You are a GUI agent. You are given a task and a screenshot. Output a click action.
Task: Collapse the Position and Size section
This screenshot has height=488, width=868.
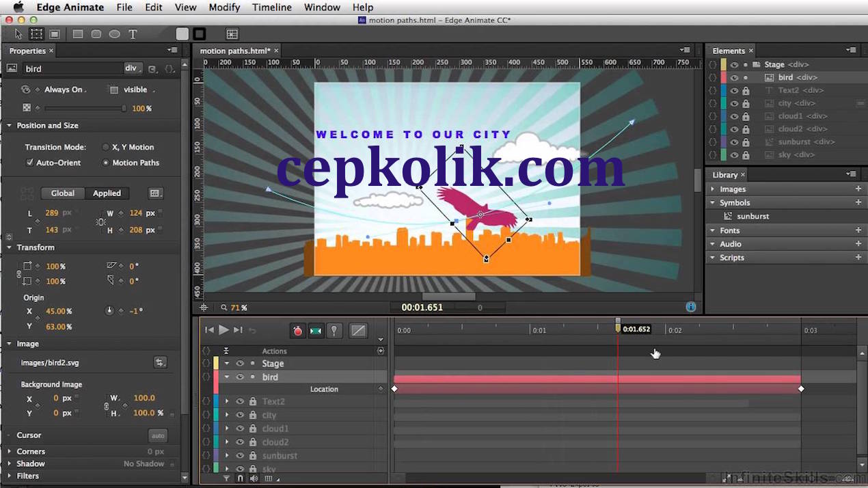click(10, 126)
